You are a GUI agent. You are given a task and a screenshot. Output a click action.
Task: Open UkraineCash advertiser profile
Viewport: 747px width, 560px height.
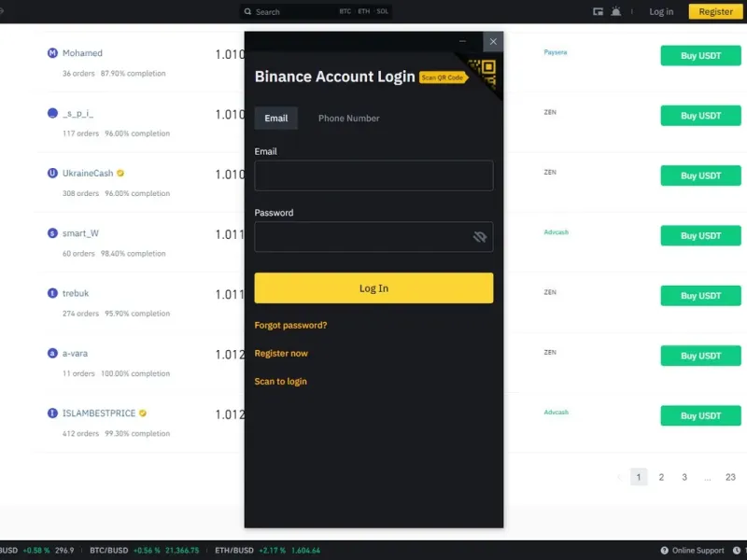point(88,174)
